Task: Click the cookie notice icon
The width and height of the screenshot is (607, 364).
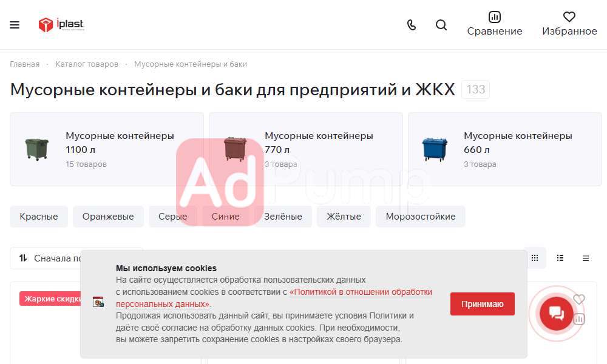Action: [x=98, y=302]
